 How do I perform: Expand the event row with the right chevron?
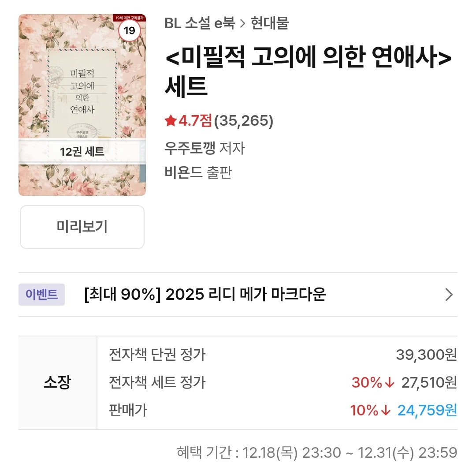[449, 295]
